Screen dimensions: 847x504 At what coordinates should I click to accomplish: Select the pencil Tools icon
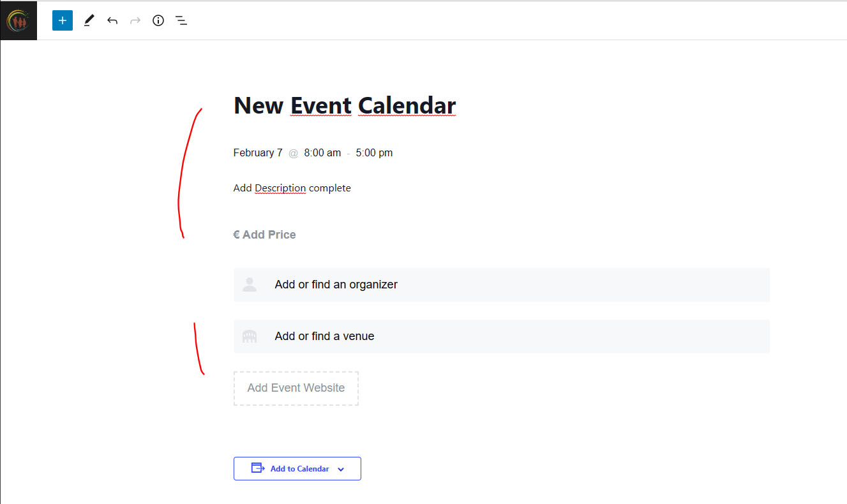click(x=89, y=20)
